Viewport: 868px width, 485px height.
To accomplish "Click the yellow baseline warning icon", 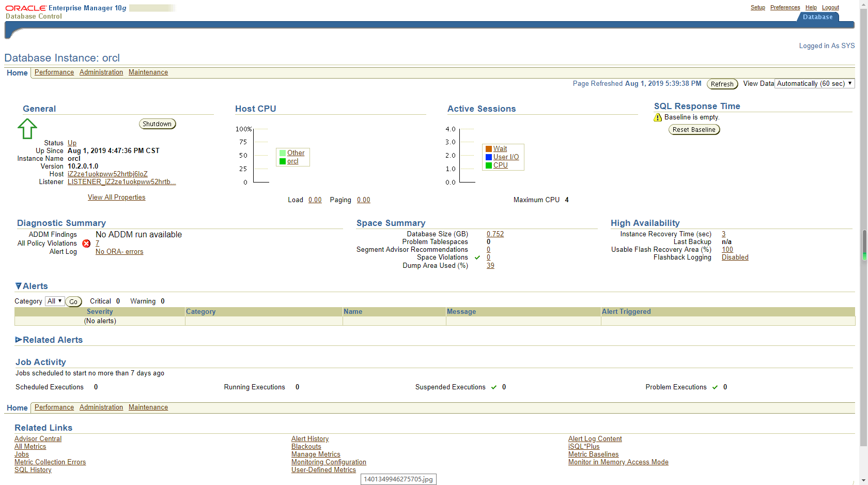I will pyautogui.click(x=658, y=117).
